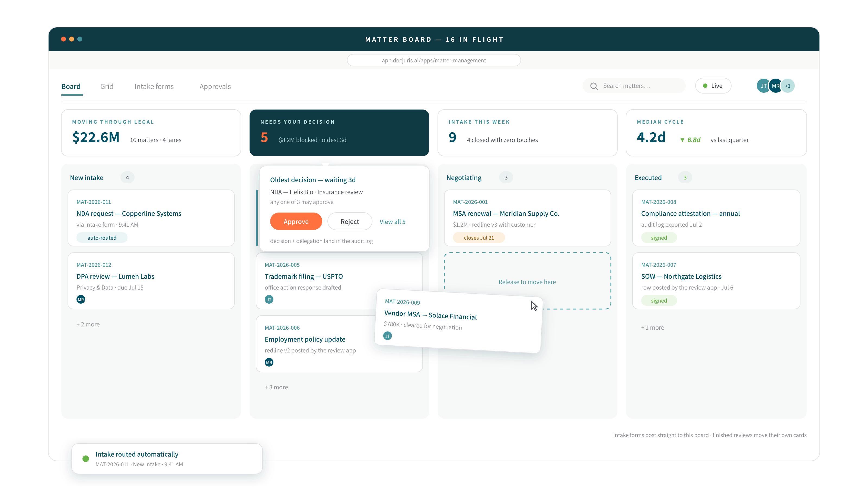Click Executed lane count badge 3
The height and width of the screenshot is (488, 868).
(685, 178)
